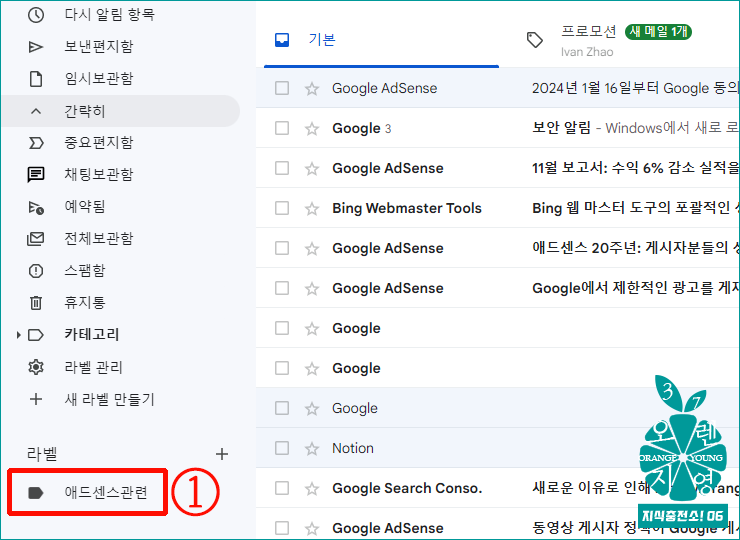Open 보낸편지함 folder
This screenshot has height=540, width=740.
click(x=99, y=47)
